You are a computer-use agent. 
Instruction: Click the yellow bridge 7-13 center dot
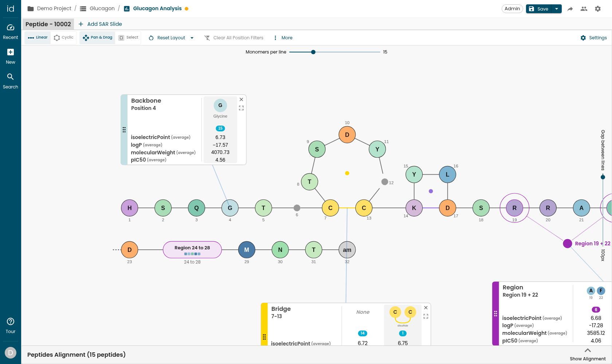pyautogui.click(x=347, y=173)
